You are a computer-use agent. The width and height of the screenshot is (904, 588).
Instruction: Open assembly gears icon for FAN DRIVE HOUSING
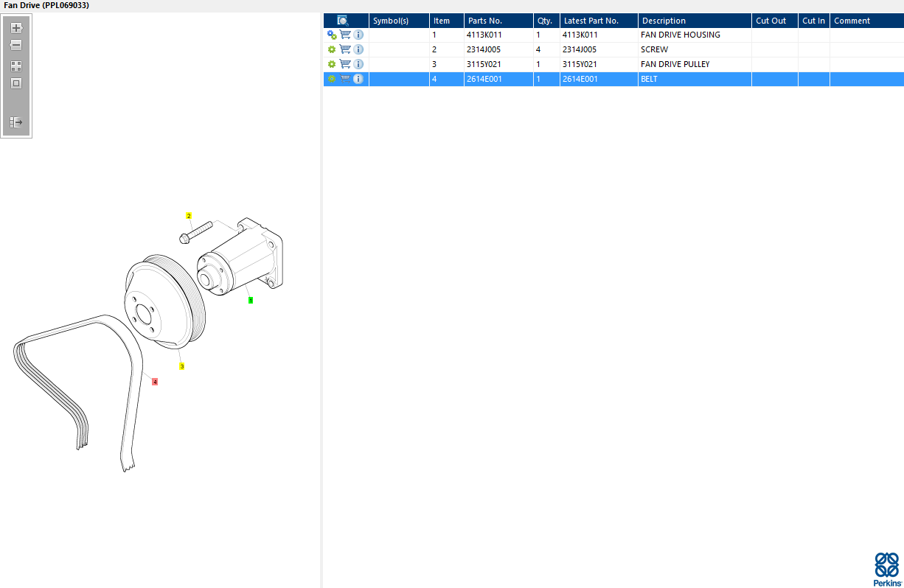click(x=332, y=35)
